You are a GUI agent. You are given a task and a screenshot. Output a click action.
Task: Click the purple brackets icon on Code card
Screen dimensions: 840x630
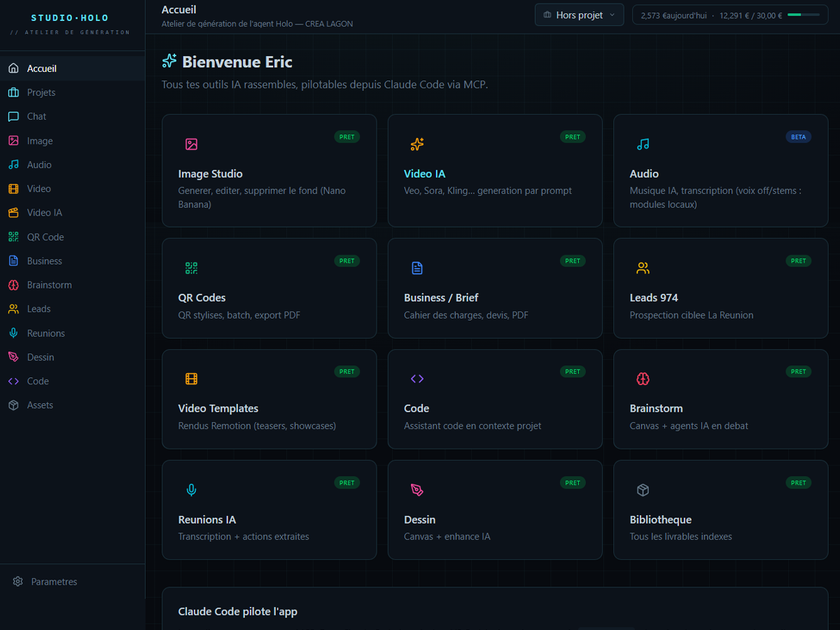click(x=417, y=379)
